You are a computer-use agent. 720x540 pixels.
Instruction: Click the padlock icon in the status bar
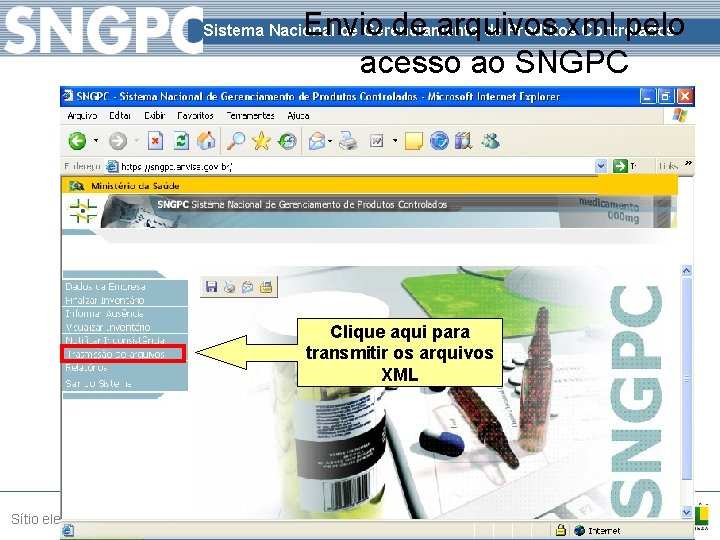tap(560, 530)
